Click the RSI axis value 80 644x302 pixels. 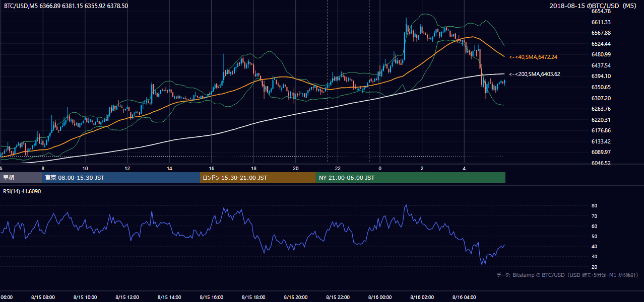pyautogui.click(x=594, y=206)
